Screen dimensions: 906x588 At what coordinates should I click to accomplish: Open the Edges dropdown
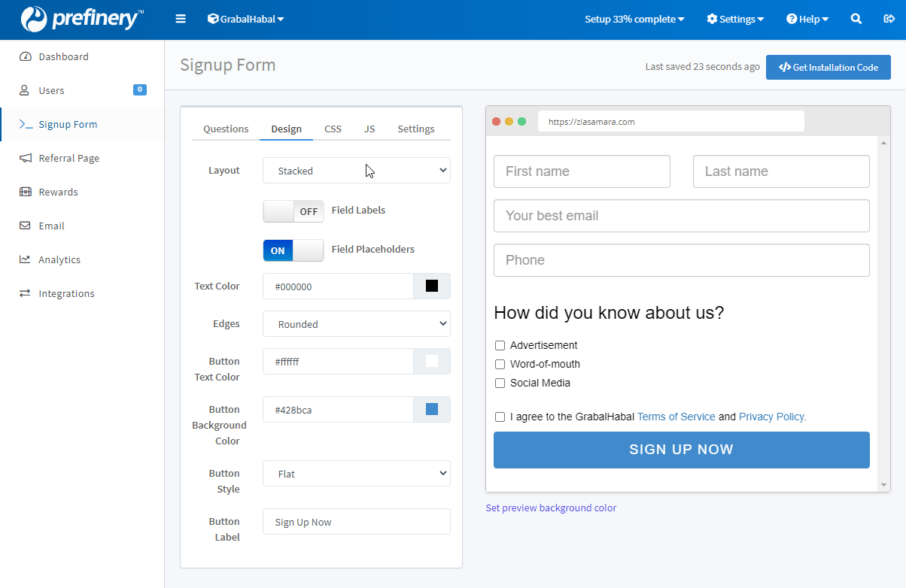click(x=356, y=323)
